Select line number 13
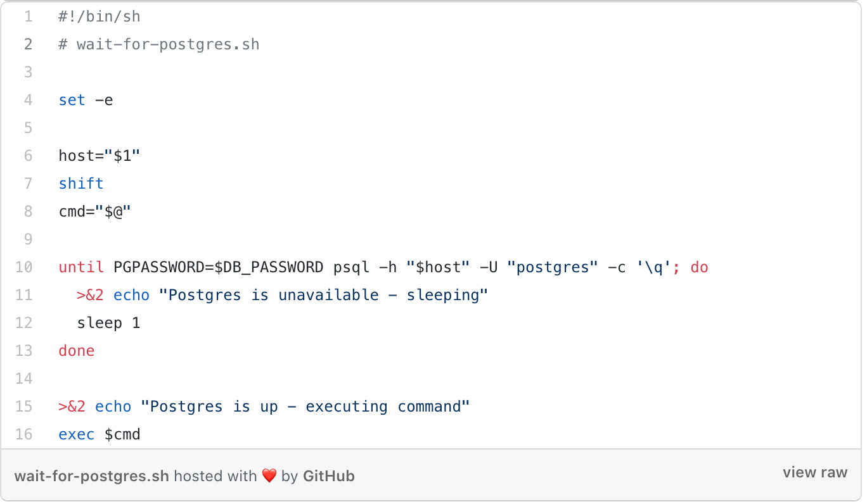867x504 pixels. [24, 351]
